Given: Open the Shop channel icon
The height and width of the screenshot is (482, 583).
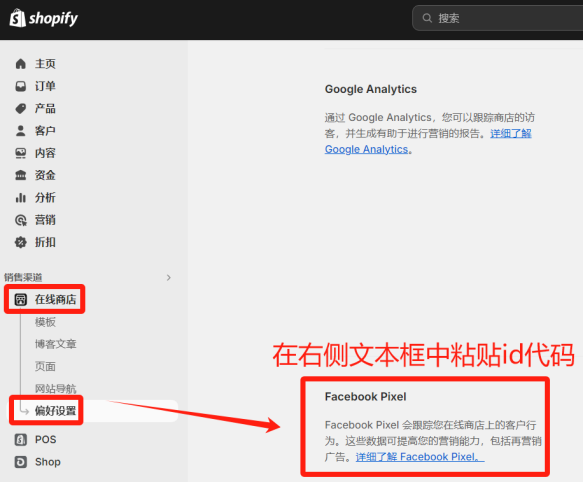Looking at the screenshot, I should coord(20,462).
